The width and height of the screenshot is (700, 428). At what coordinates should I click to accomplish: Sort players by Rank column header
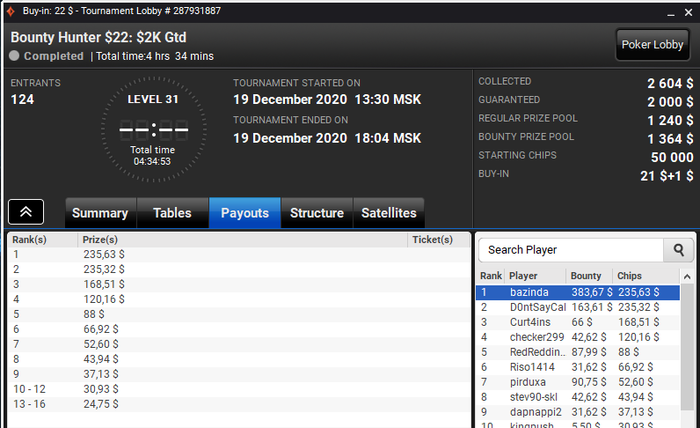(491, 276)
